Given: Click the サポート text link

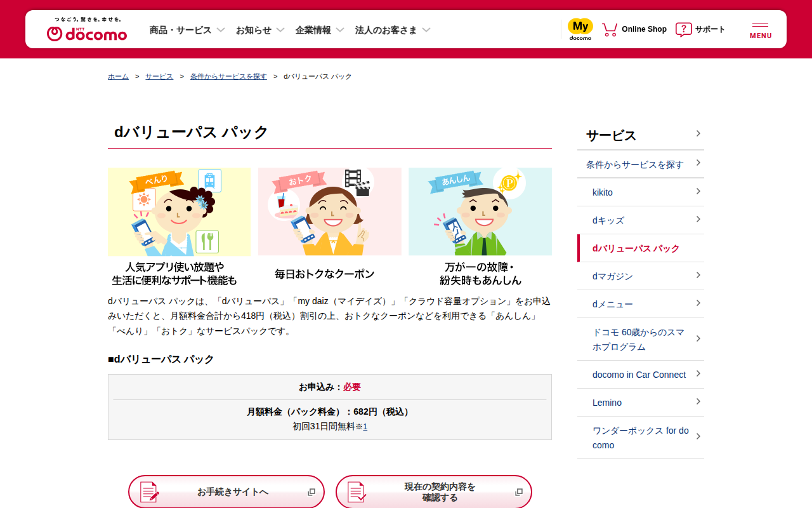Looking at the screenshot, I should point(710,29).
